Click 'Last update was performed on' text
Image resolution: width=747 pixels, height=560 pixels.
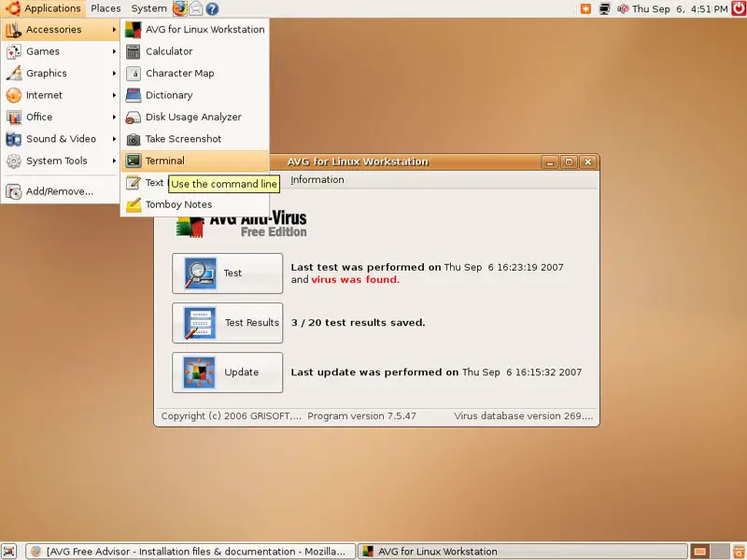375,371
